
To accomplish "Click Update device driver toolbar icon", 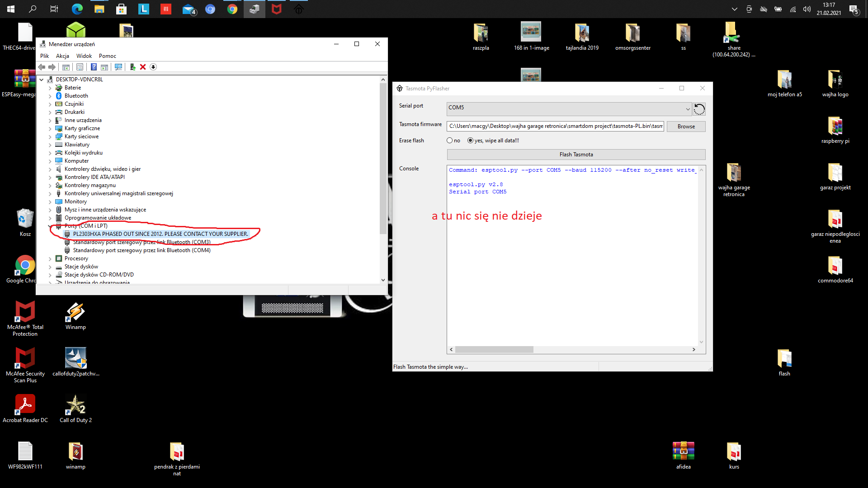I will [132, 67].
